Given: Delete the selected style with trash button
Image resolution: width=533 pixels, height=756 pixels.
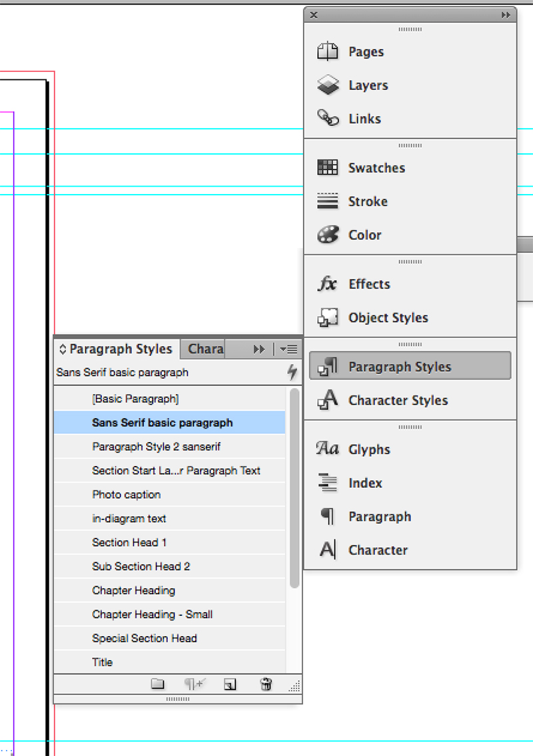Looking at the screenshot, I should 265,684.
